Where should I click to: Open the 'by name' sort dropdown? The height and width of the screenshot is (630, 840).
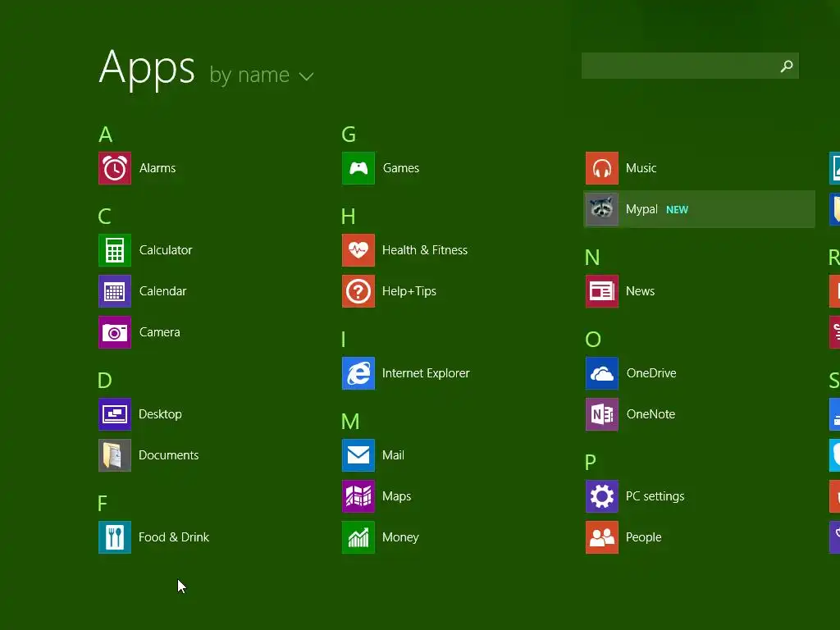[x=261, y=75]
